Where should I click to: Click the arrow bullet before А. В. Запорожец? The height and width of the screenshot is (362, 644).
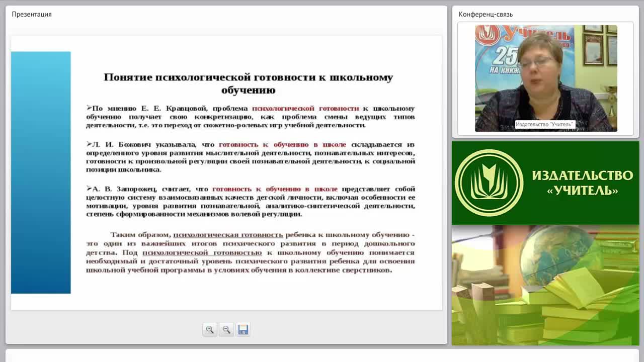(89, 189)
